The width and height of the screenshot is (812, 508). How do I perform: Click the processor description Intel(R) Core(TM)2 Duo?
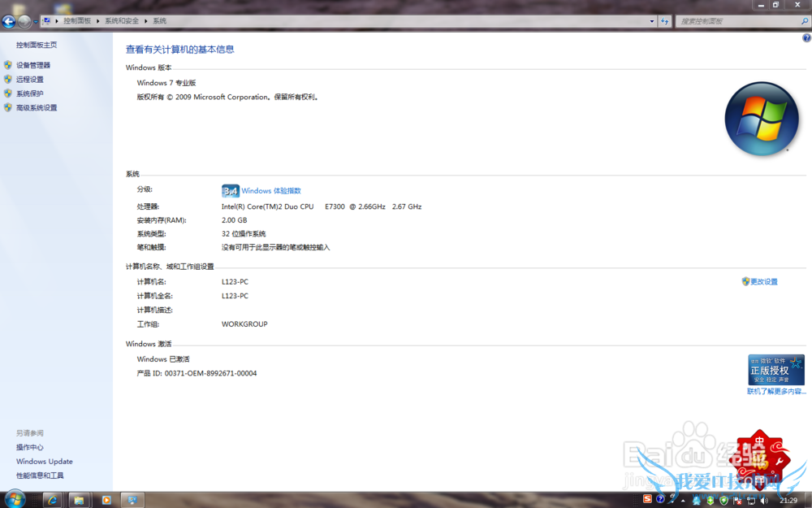click(x=322, y=206)
